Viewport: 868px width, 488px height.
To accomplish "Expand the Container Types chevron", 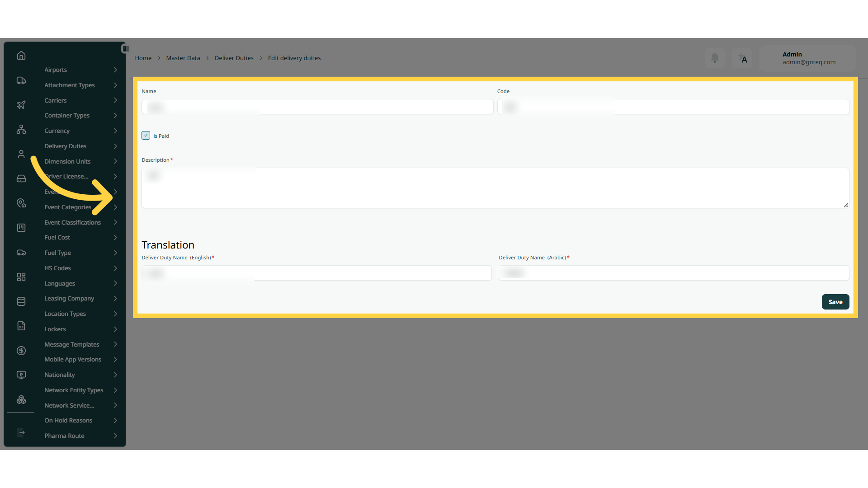I will click(115, 115).
